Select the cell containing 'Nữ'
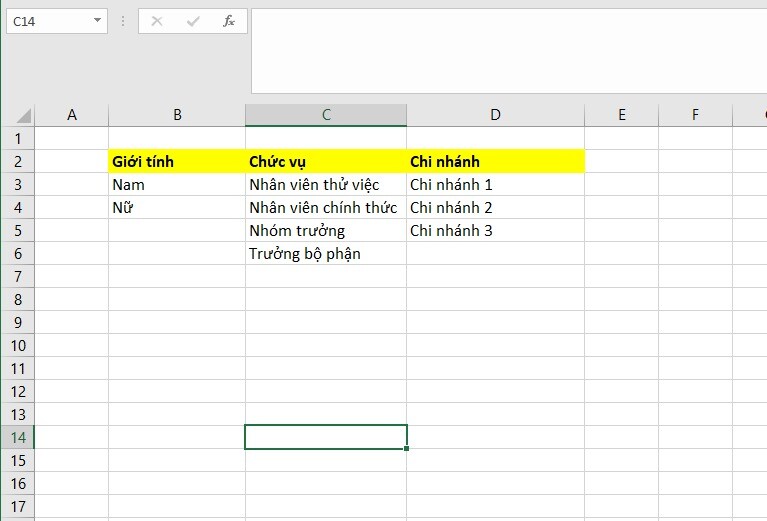Image resolution: width=767 pixels, height=521 pixels. point(177,207)
